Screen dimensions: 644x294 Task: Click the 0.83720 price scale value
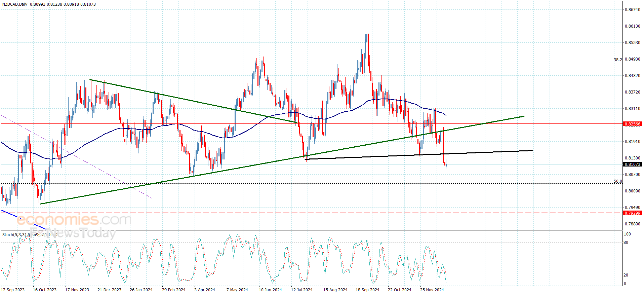click(x=632, y=92)
